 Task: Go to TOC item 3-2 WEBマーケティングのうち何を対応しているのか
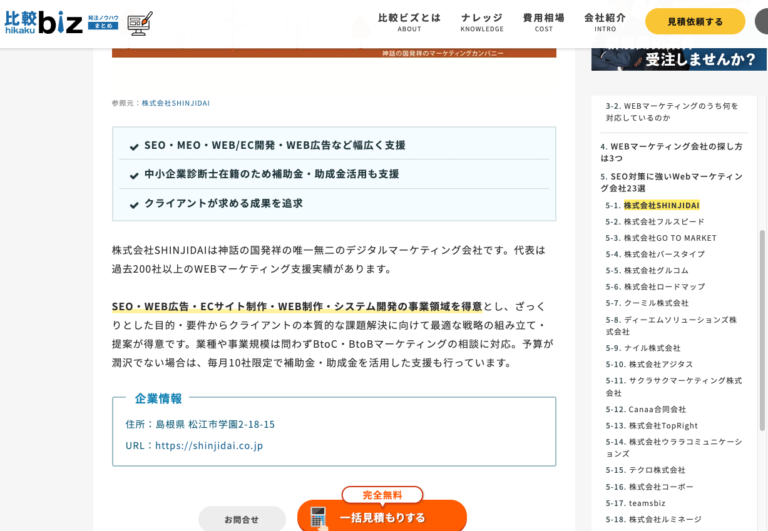click(x=672, y=112)
